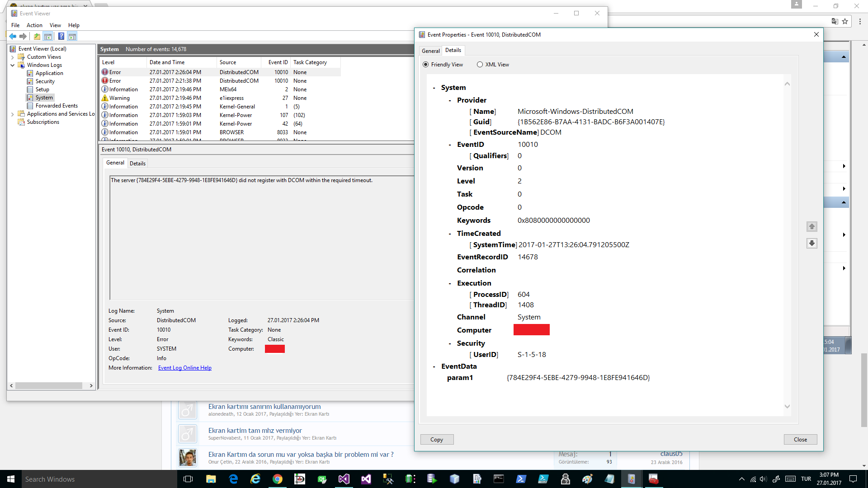
Task: Click the browser bookmark star icon
Action: pyautogui.click(x=845, y=21)
